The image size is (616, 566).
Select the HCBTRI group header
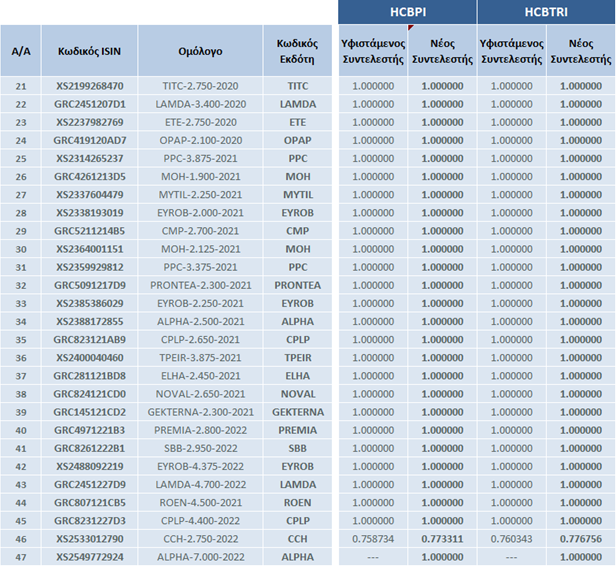546,12
